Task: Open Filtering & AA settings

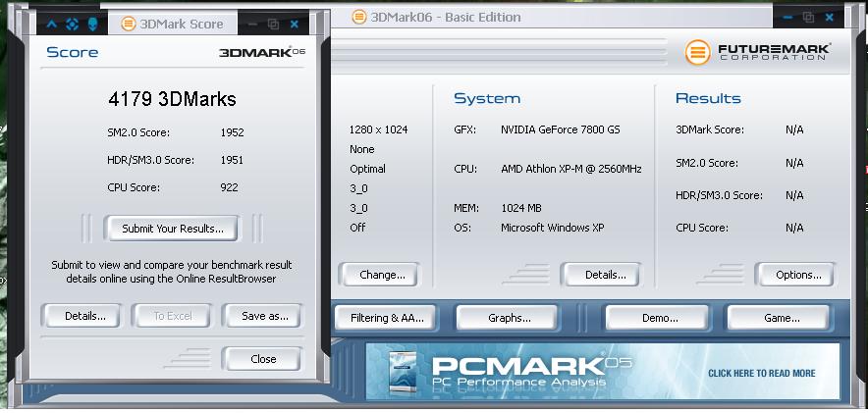Action: tap(386, 318)
